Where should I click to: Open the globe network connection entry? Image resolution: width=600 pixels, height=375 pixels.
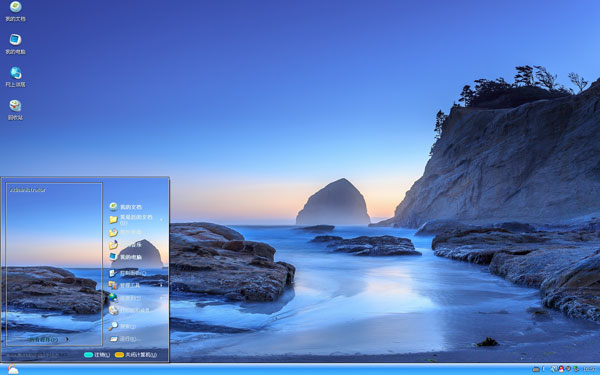coord(125,298)
